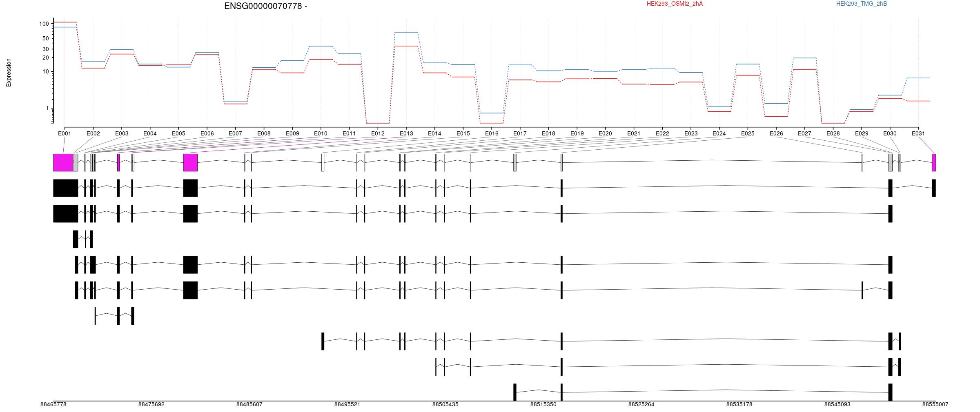Click exon label E007
The height and width of the screenshot is (412, 980).
tap(235, 133)
